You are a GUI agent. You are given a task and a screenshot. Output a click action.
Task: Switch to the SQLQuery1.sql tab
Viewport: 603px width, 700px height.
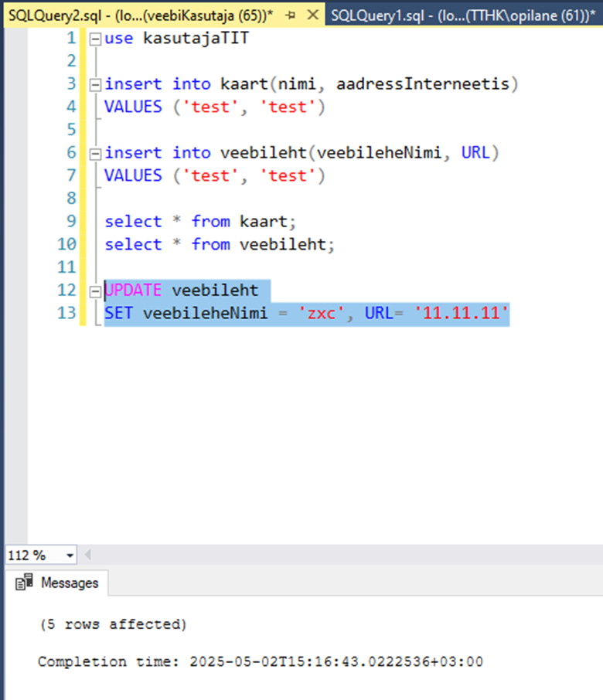click(456, 15)
